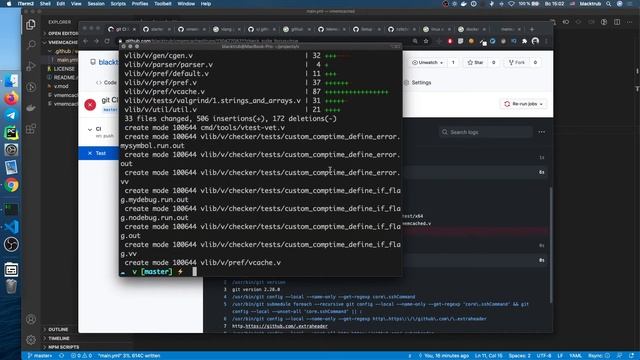Open the Extensions view in VS Code

31,129
